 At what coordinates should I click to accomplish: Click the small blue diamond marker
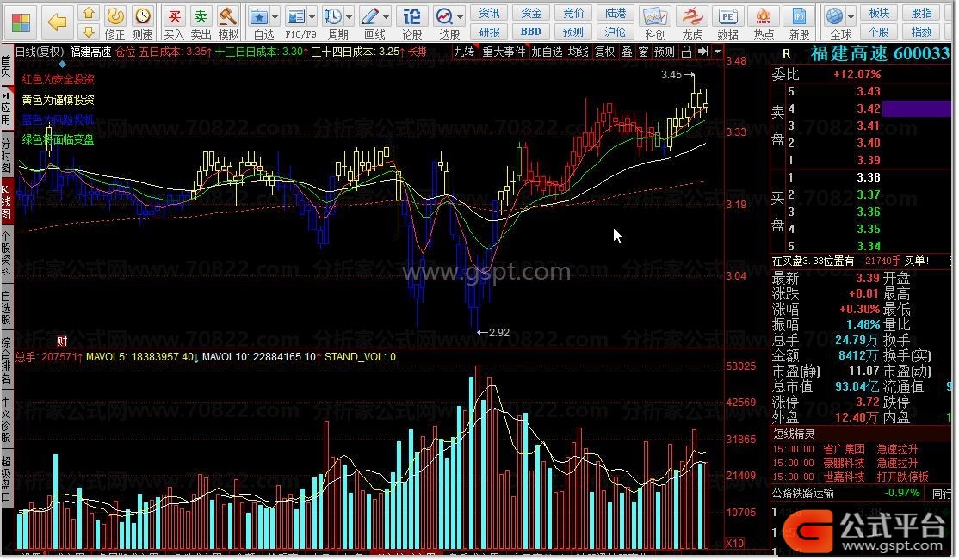(x=62, y=64)
